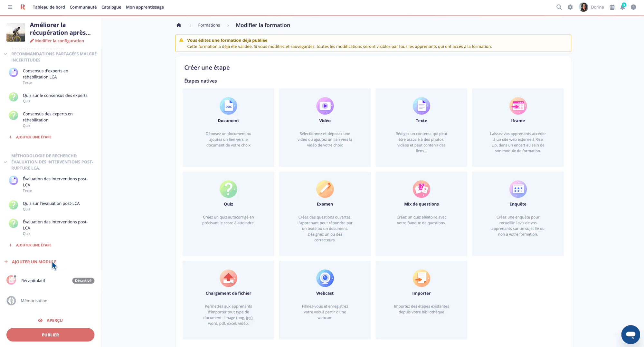
Task: Open the Catalogue menu item
Action: point(111,7)
